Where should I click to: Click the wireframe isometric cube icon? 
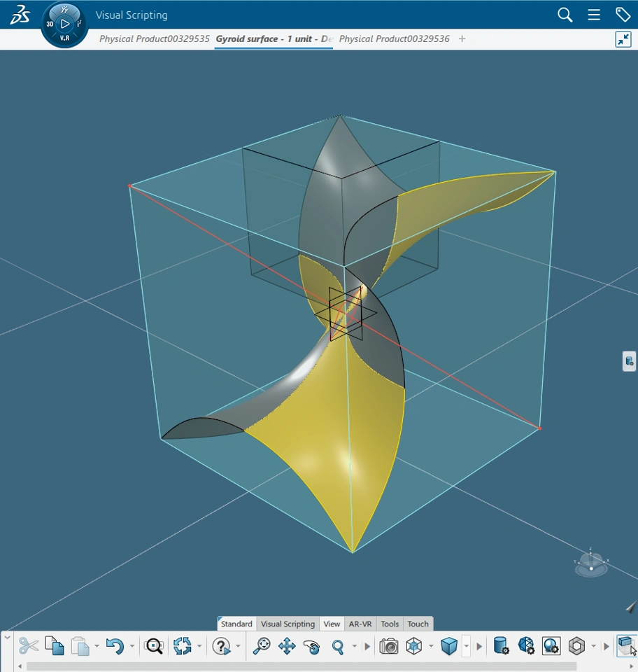[414, 646]
